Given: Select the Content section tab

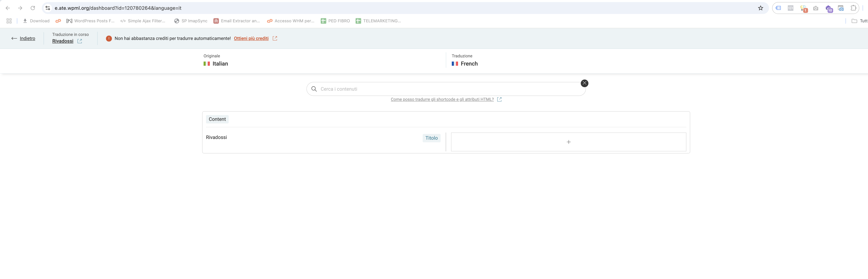Looking at the screenshot, I should point(217,119).
